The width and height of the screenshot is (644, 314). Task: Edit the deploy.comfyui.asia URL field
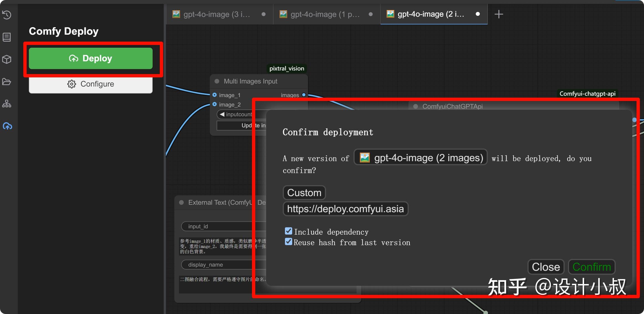tap(345, 209)
